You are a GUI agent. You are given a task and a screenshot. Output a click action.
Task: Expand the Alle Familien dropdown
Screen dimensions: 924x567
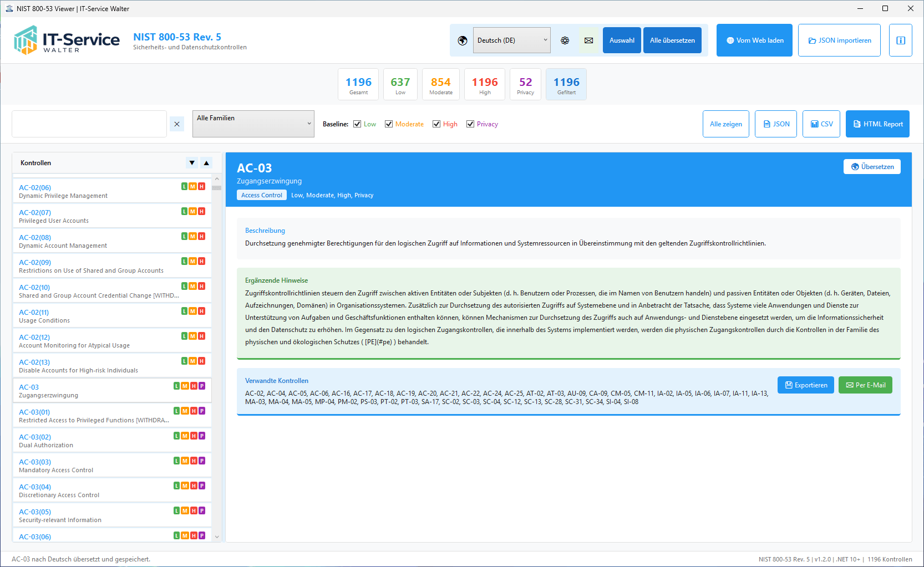[x=253, y=124]
